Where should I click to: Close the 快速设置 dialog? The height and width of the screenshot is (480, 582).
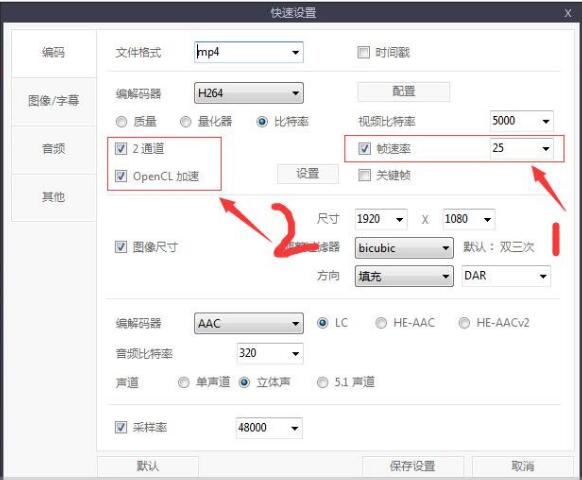tap(568, 13)
